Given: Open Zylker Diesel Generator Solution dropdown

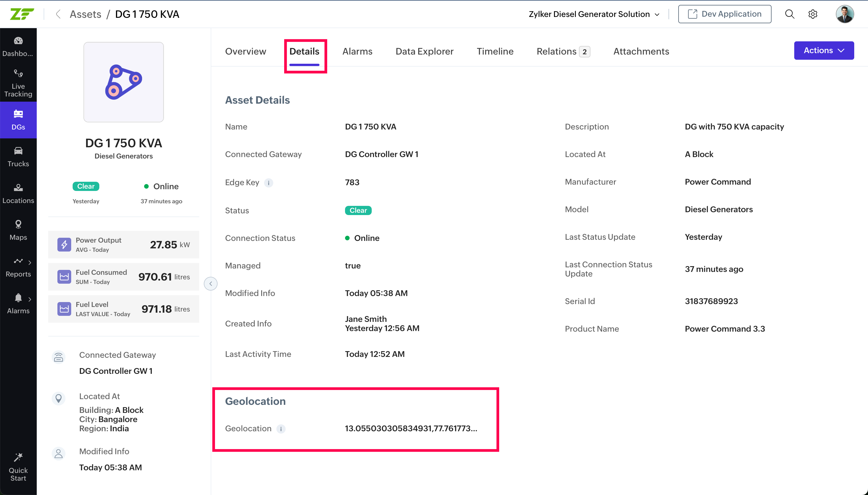Looking at the screenshot, I should tap(594, 14).
